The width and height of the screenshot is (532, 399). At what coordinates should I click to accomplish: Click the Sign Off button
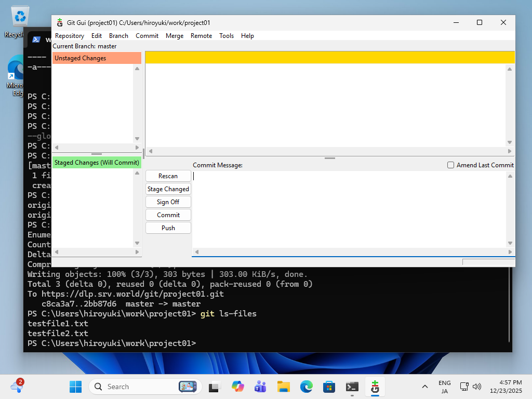[x=168, y=202]
